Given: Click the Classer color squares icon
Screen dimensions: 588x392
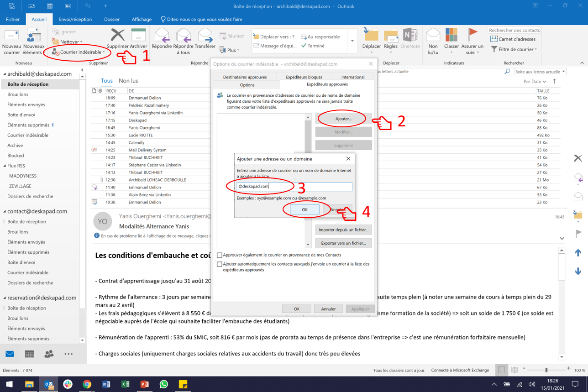Looking at the screenshot, I should [x=451, y=35].
